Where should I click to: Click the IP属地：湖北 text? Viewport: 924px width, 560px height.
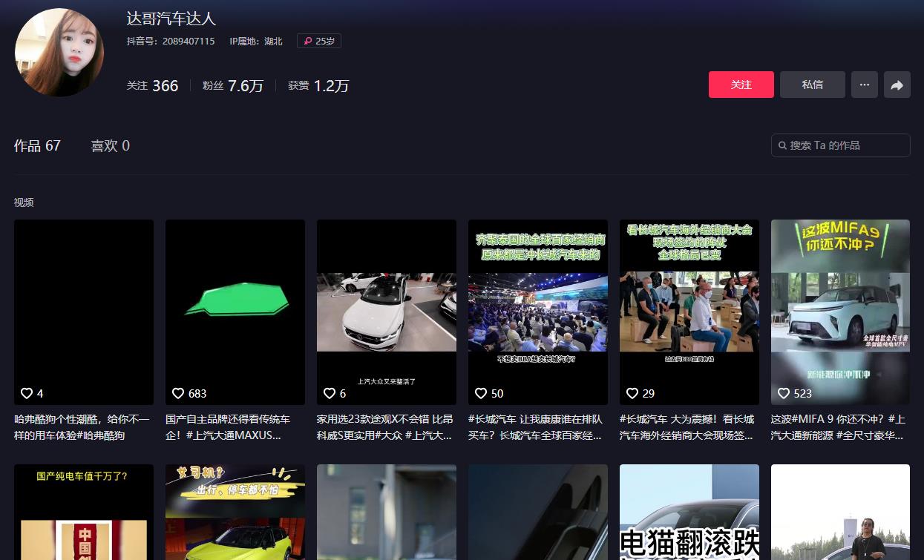256,42
